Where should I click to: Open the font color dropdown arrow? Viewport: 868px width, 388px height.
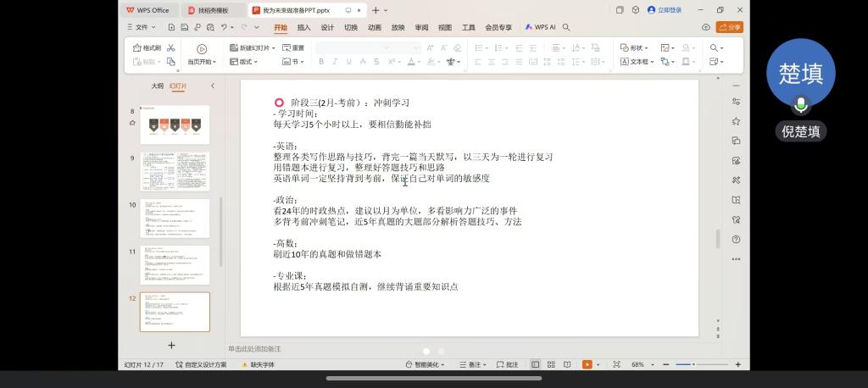[419, 62]
